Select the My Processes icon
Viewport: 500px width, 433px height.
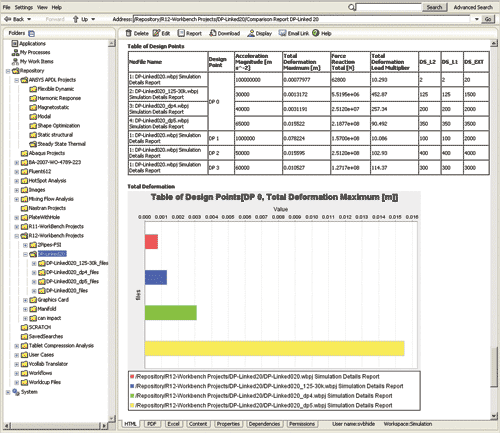[x=15, y=52]
